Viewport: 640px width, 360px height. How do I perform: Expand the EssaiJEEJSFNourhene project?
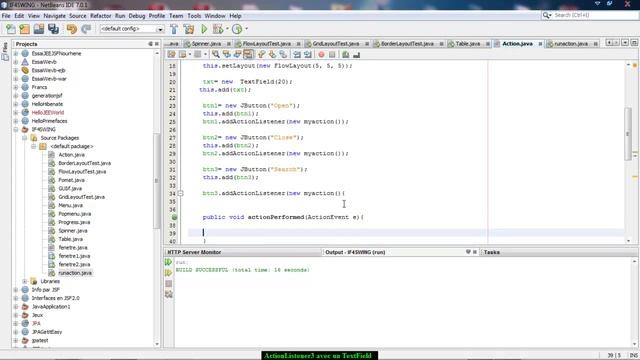click(16, 53)
